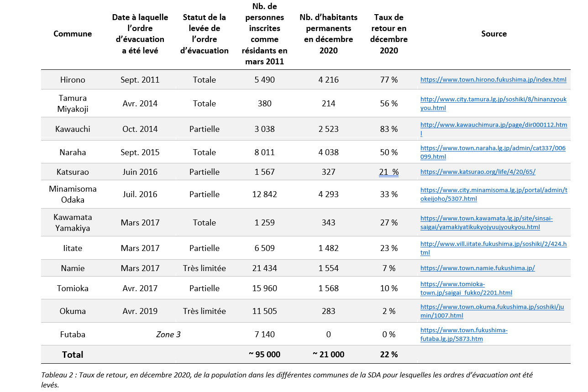Select the Commune column header
Viewport: 588px width, 392px height.
[73, 34]
